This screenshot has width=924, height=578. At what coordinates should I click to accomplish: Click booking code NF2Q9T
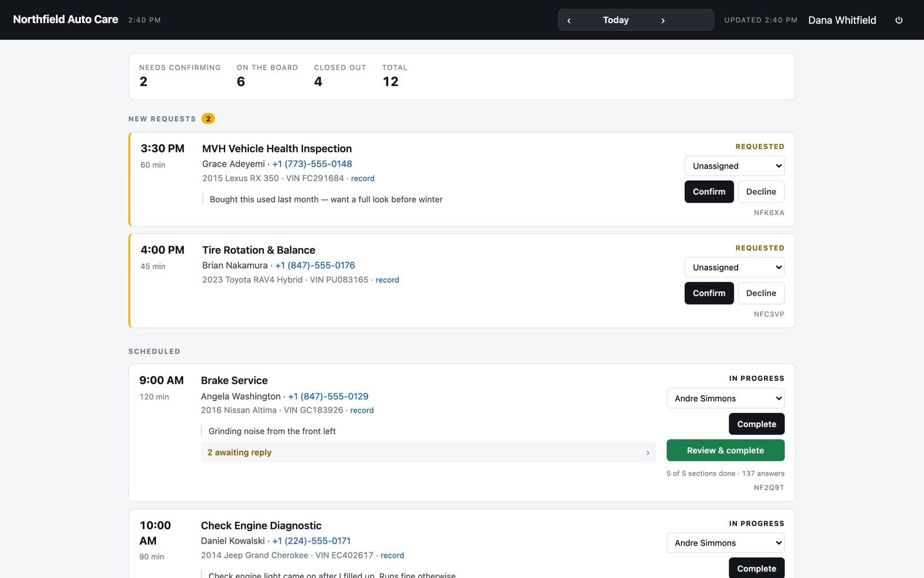pos(769,488)
